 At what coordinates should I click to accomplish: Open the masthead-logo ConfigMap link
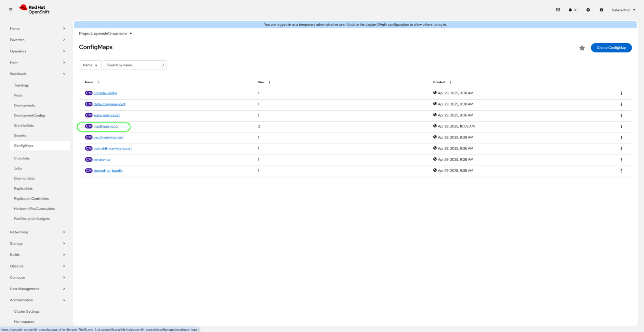105,126
